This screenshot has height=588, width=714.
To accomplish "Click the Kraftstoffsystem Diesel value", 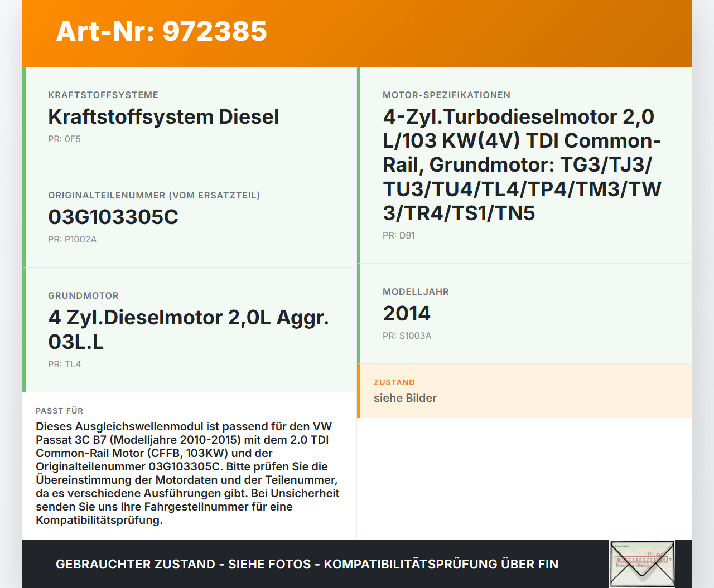I will [x=163, y=116].
